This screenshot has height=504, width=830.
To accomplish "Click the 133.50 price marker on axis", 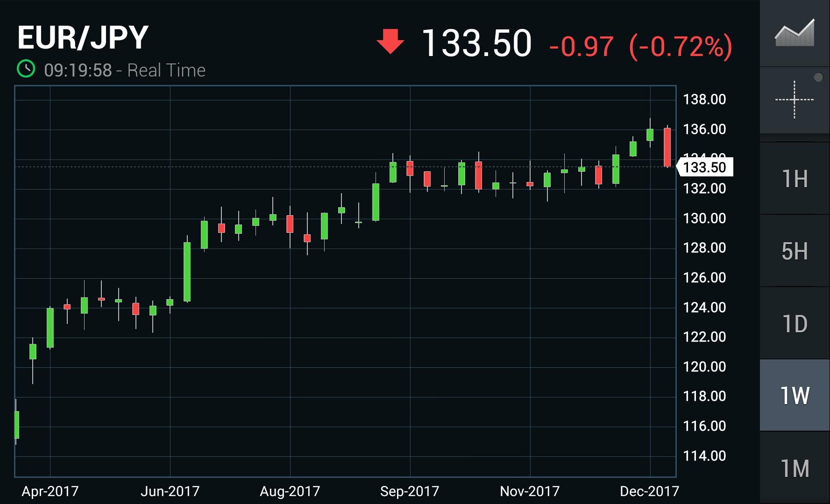I will 704,167.
